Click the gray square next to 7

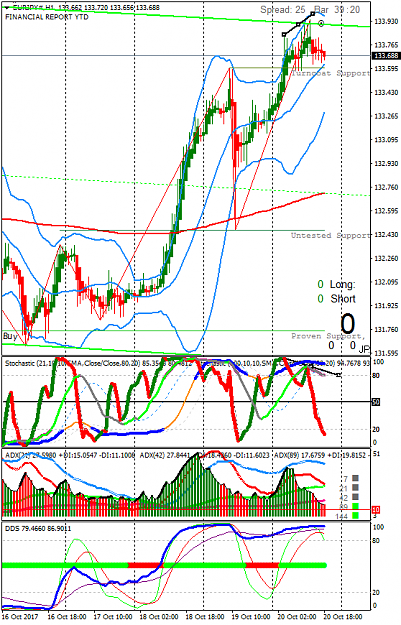(x=355, y=478)
